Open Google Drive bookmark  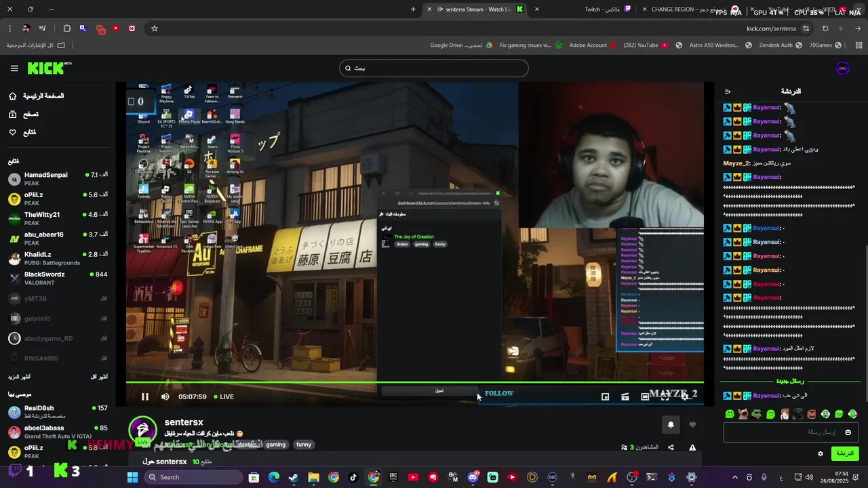(x=462, y=45)
